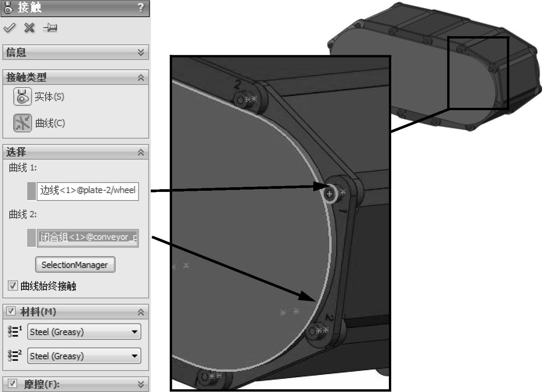Image resolution: width=542 pixels, height=392 pixels.
Task: Click the 边线<1>@plate-2/wheel selection field
Action: (88, 191)
